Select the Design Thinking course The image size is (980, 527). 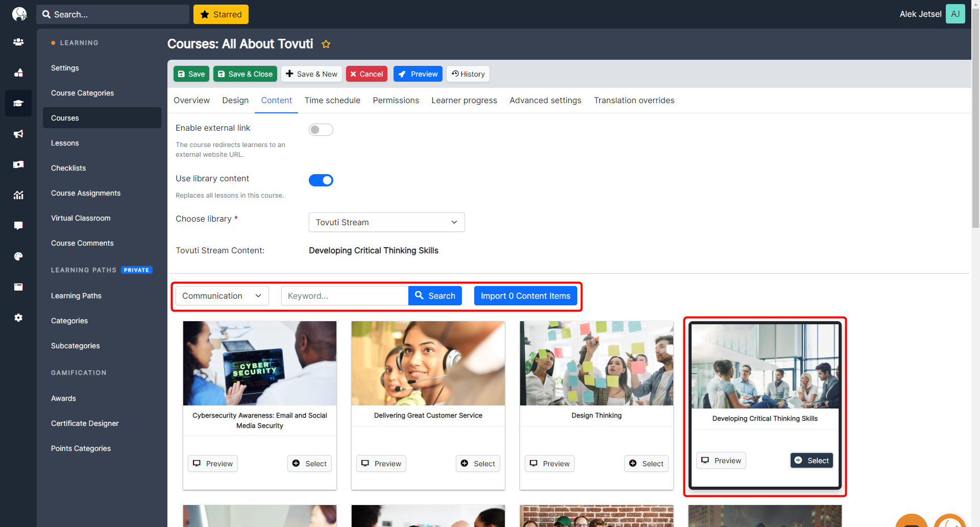pyautogui.click(x=646, y=464)
